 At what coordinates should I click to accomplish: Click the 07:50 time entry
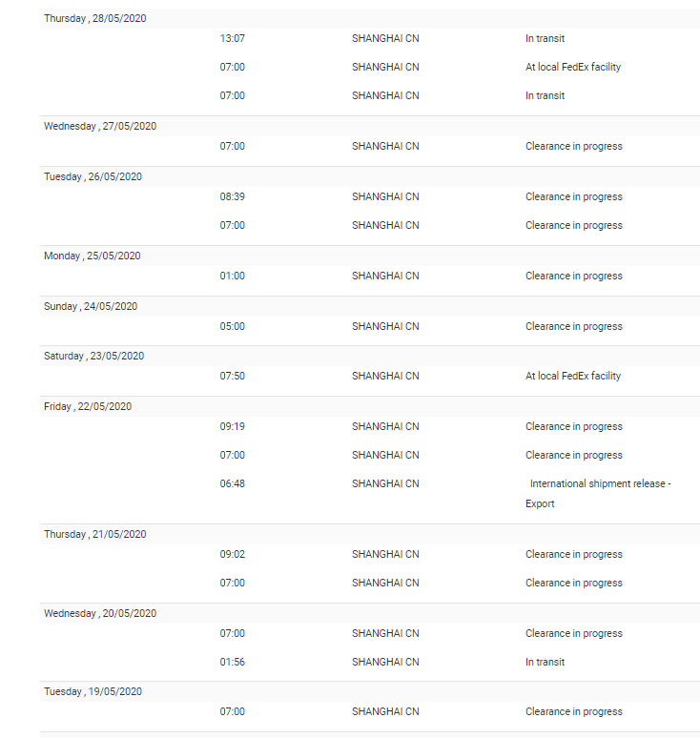click(233, 377)
